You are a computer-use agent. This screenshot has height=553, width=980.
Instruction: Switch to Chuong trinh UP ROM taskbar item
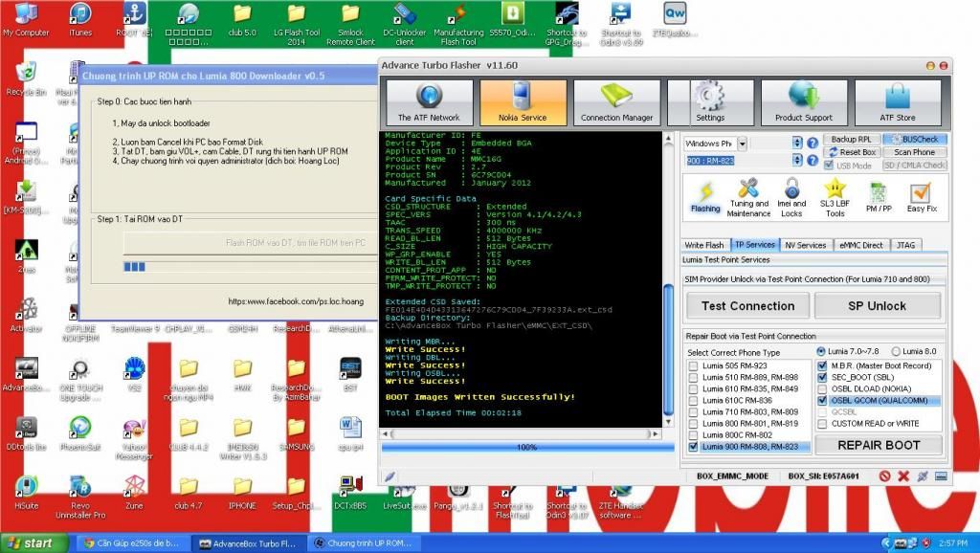coord(363,543)
